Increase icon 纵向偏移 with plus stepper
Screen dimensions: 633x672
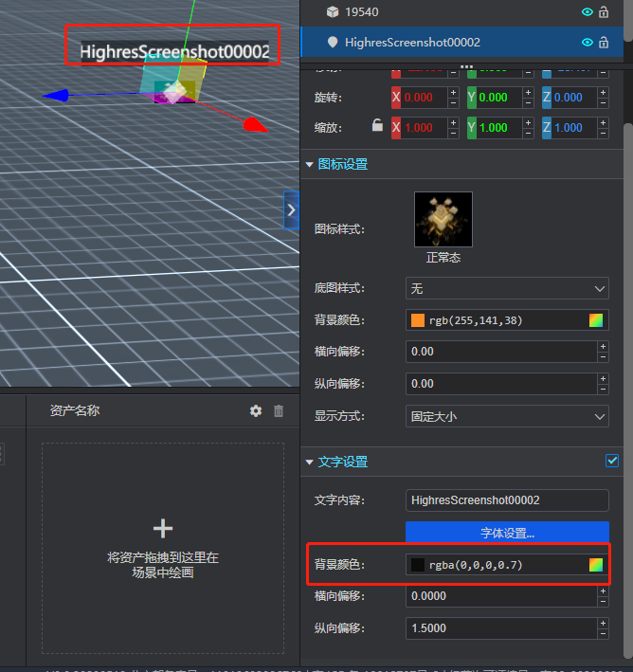point(603,378)
